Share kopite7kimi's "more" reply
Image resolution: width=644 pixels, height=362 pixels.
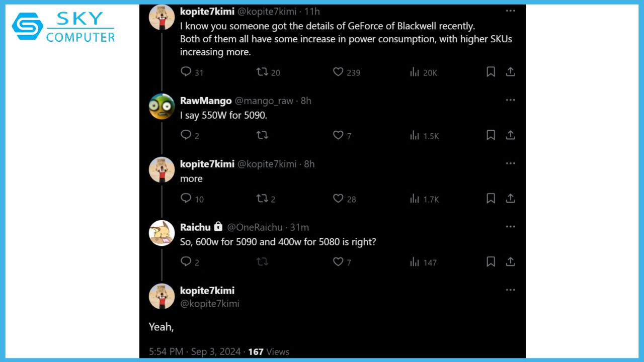(x=510, y=199)
